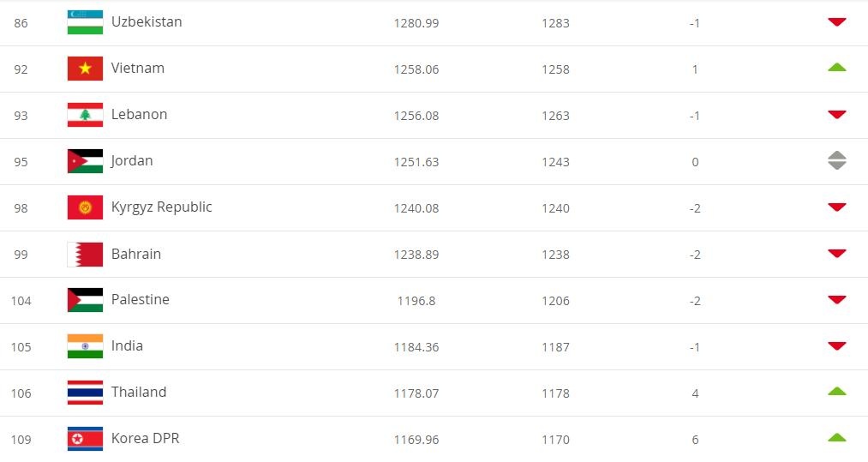Select the Kyrgyz Republic team name

[161, 207]
